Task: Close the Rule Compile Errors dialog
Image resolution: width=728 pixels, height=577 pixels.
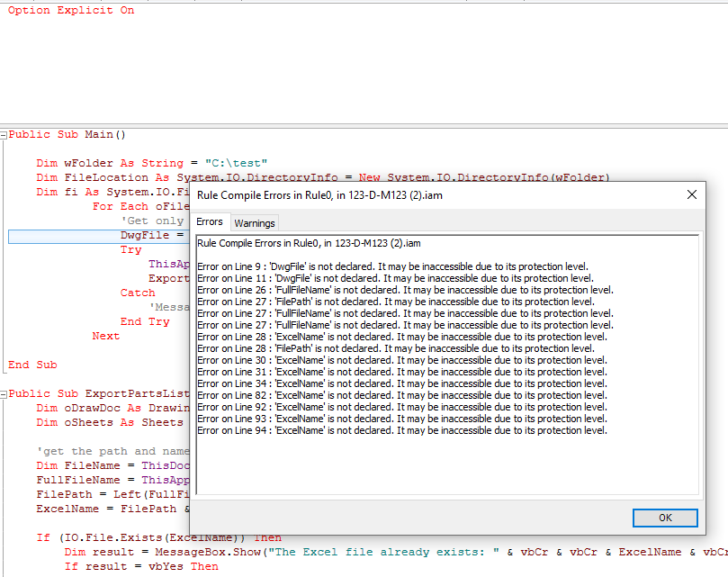Action: tap(692, 194)
